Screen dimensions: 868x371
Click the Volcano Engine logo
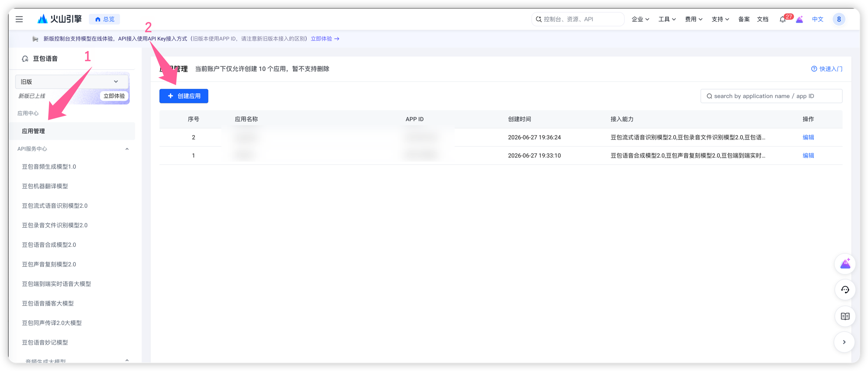[59, 19]
